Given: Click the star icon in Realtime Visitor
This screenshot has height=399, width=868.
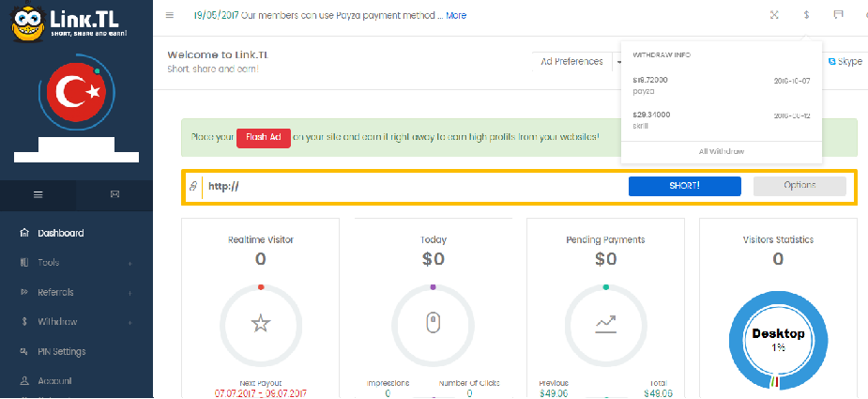Looking at the screenshot, I should tap(261, 324).
